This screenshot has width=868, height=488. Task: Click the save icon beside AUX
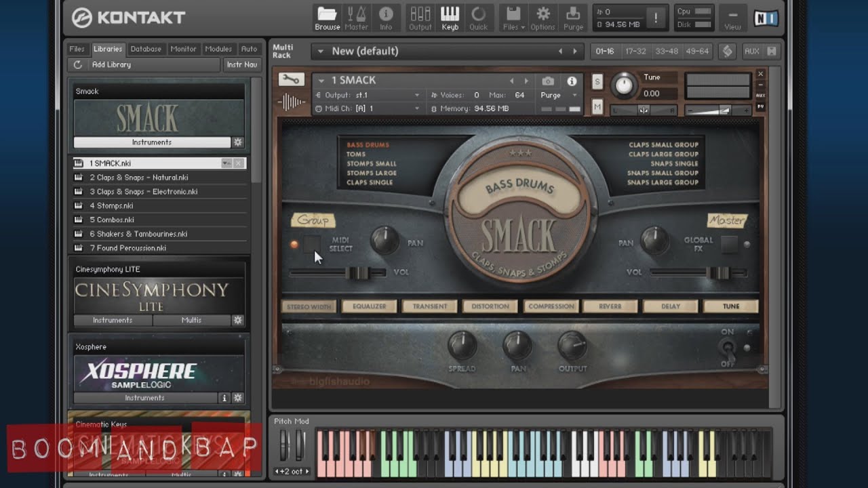(771, 51)
